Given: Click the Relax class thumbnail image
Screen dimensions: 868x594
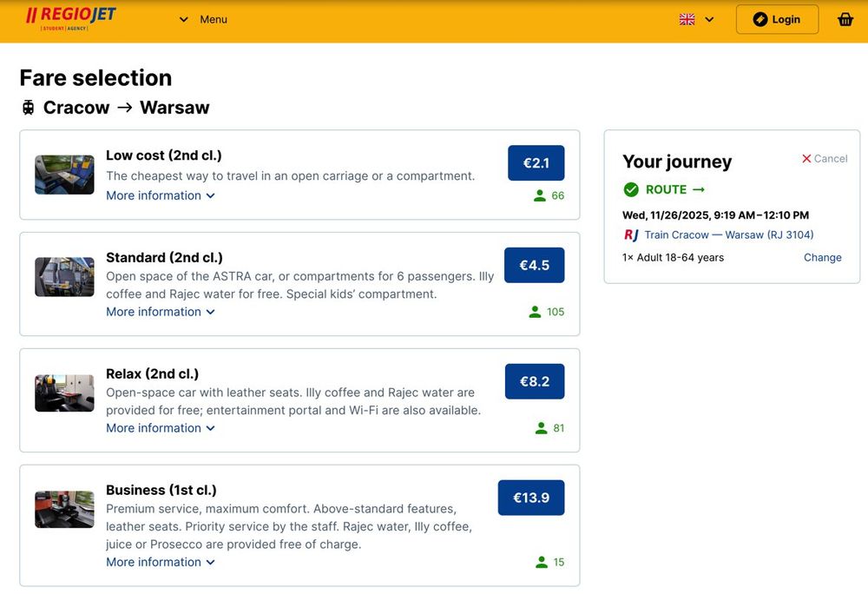Looking at the screenshot, I should 64,393.
